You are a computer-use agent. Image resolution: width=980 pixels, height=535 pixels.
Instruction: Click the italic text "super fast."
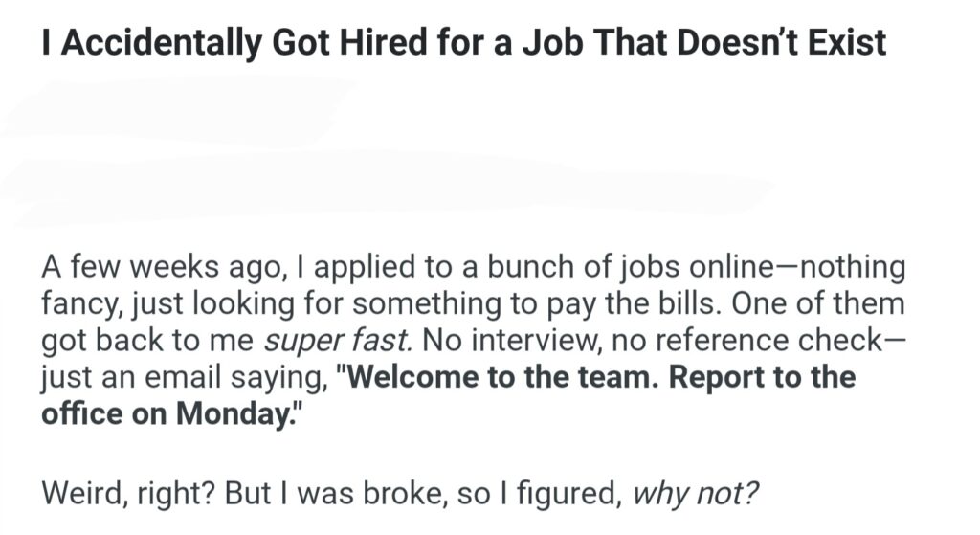338,343
